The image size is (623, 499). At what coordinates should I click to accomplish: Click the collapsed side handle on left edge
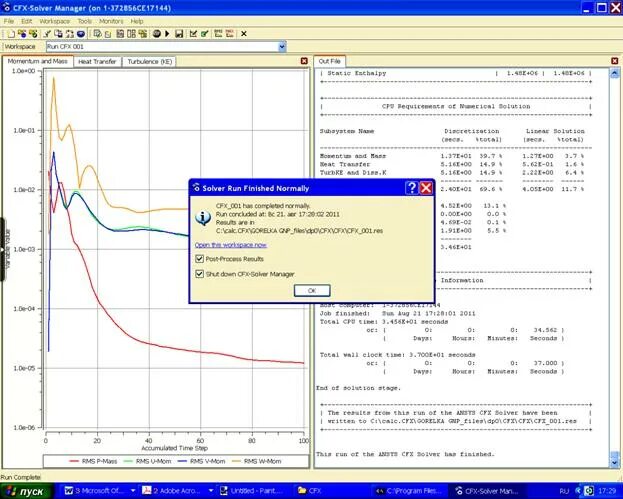[2, 250]
